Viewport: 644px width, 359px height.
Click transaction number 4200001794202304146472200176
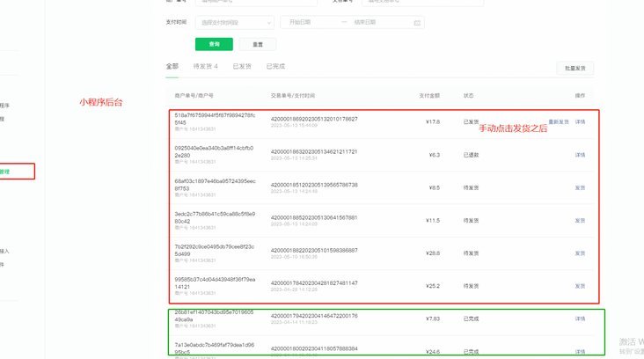[314, 316]
